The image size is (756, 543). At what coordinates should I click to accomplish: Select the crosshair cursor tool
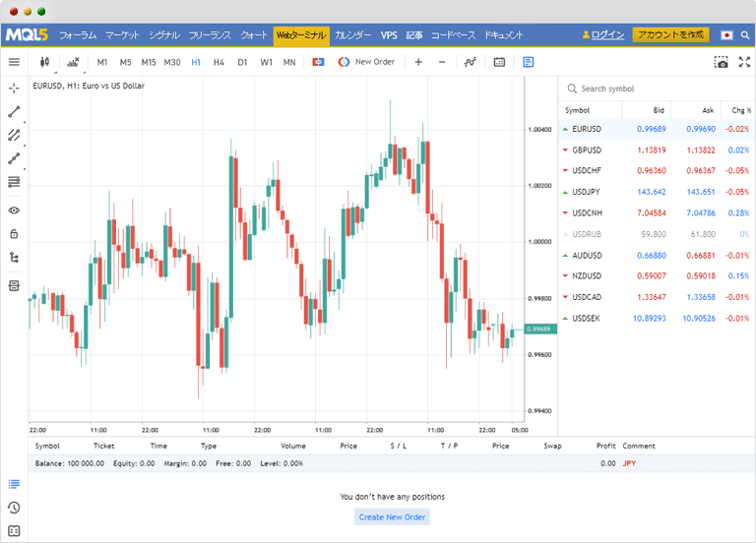14,88
